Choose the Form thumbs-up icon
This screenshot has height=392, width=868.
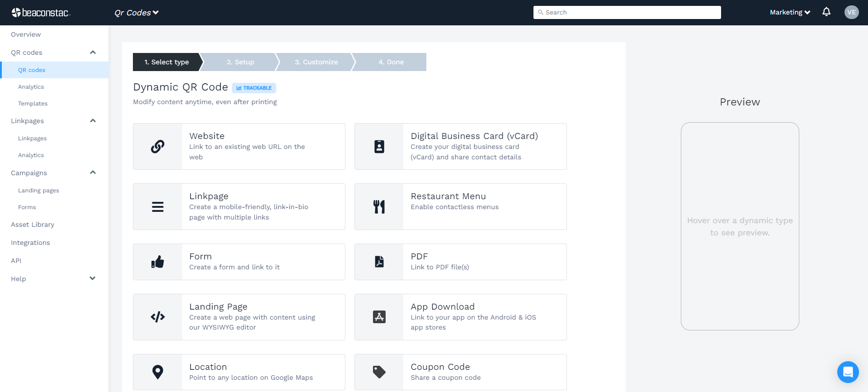point(157,262)
